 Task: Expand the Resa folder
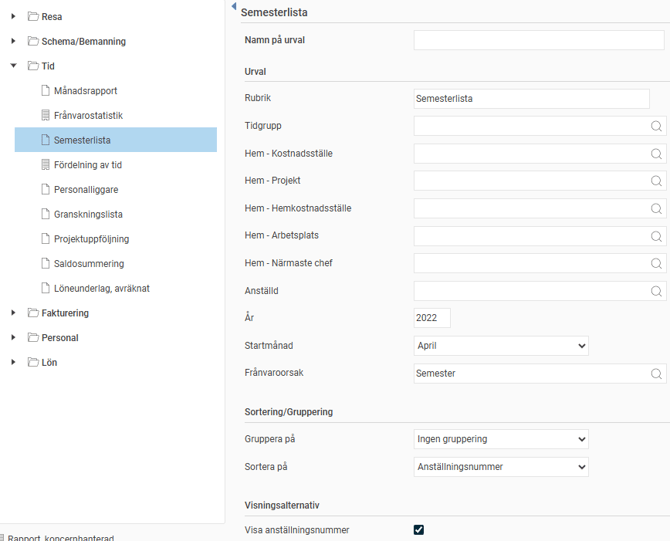click(14, 17)
